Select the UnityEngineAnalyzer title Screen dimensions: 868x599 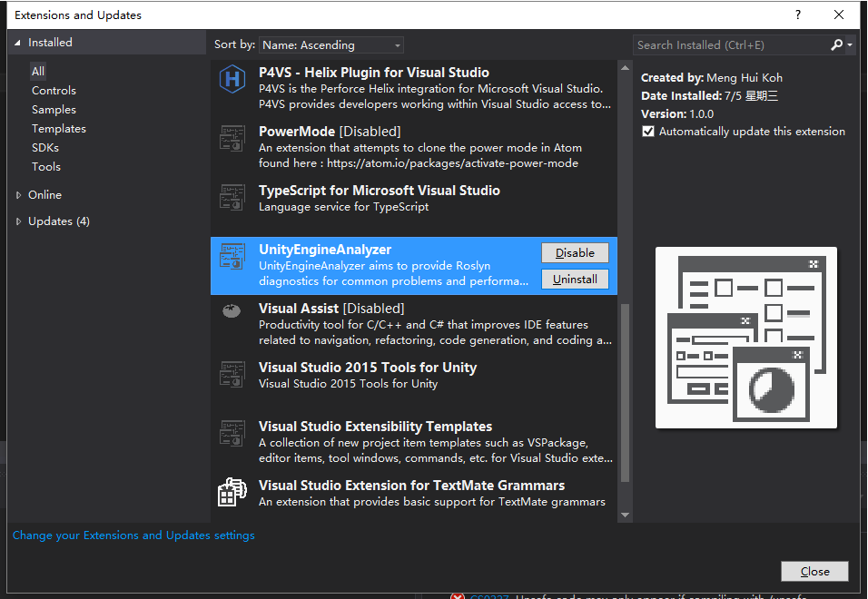[325, 250]
